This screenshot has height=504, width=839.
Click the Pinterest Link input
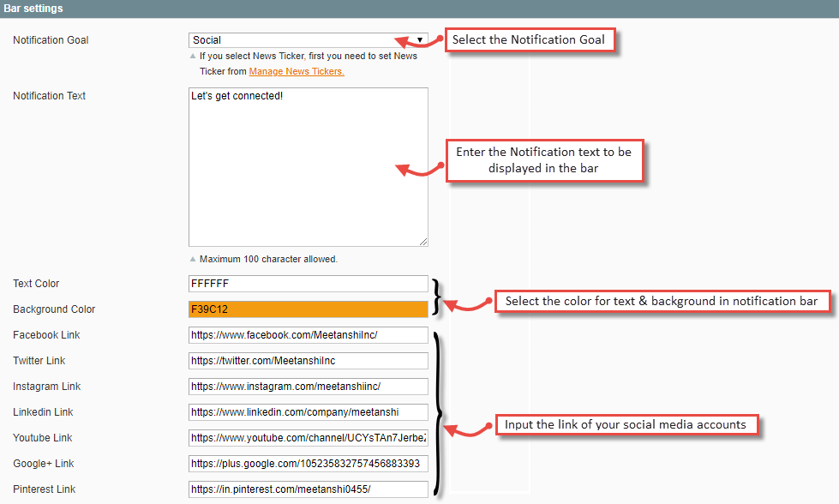pos(308,489)
